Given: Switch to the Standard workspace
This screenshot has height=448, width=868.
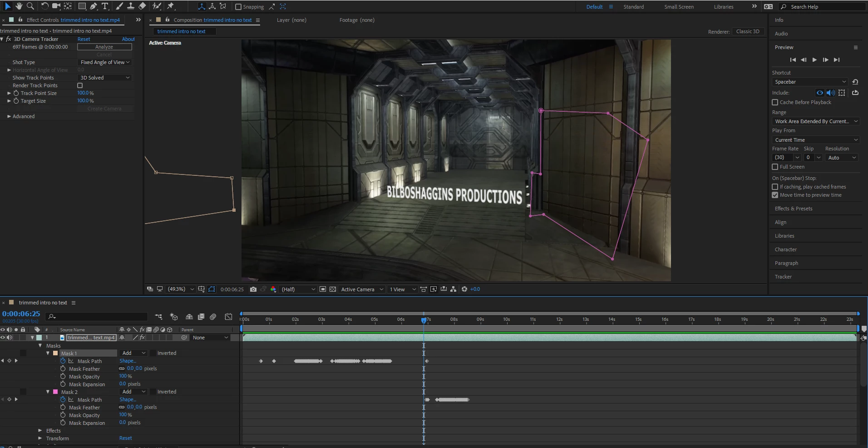Looking at the screenshot, I should coord(633,7).
